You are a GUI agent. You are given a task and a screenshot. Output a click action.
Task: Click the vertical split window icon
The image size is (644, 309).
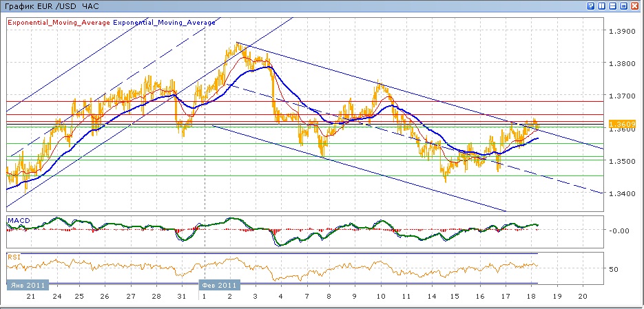coord(602,6)
